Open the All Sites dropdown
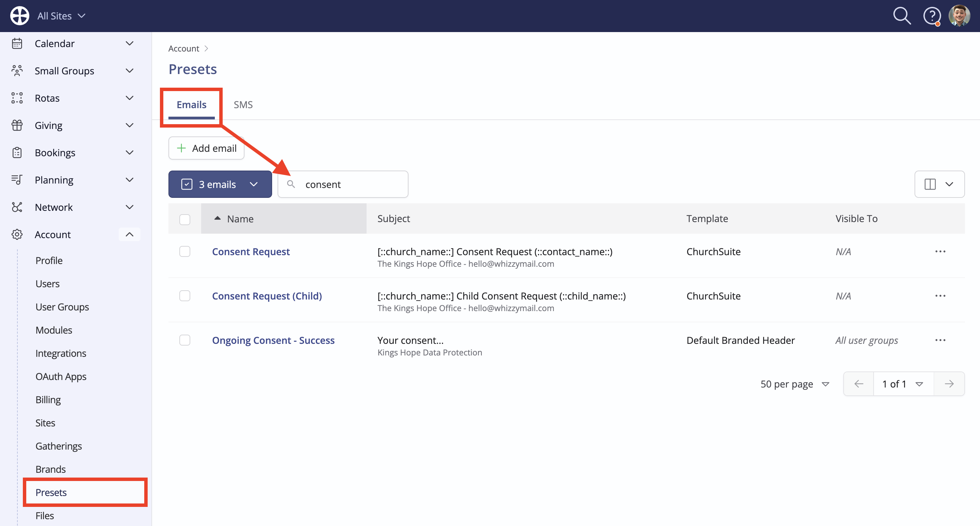The height and width of the screenshot is (526, 980). (61, 16)
